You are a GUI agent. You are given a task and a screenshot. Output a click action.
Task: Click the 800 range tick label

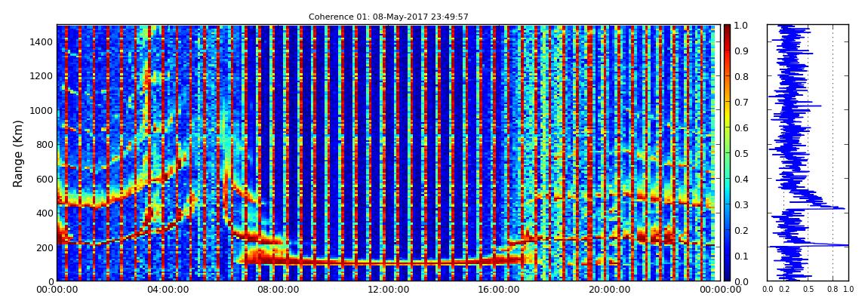pos(45,145)
